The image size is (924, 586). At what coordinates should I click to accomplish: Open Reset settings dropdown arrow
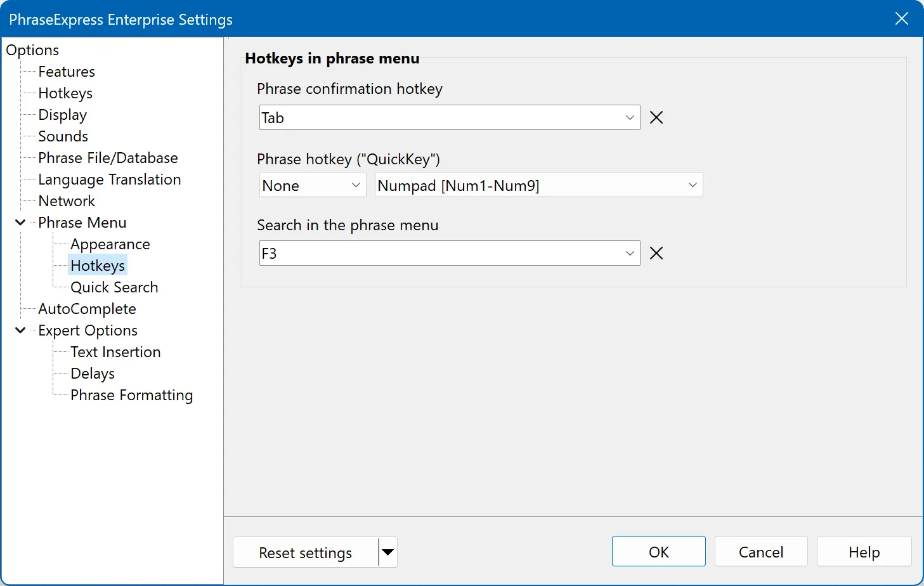click(388, 552)
